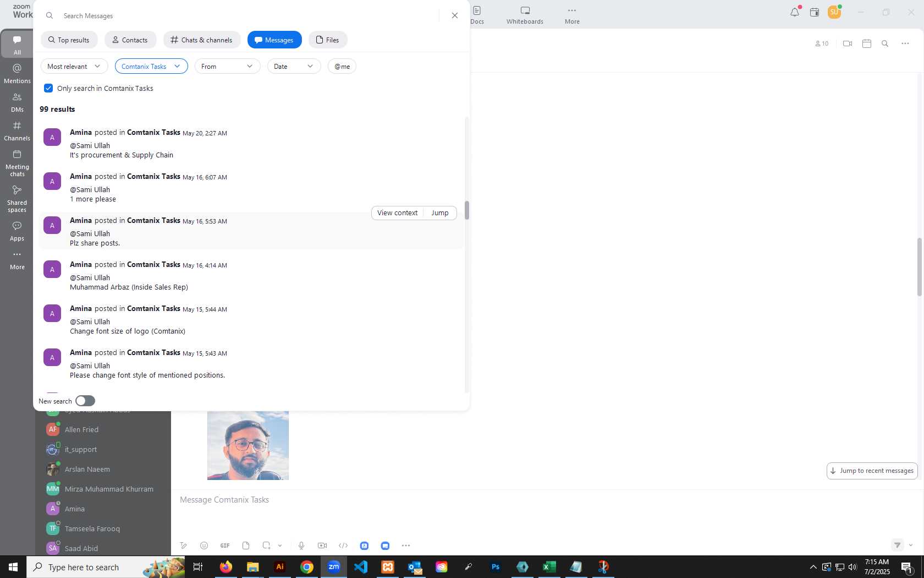Open the Windows Start menu
Image resolution: width=924 pixels, height=578 pixels.
click(x=13, y=567)
